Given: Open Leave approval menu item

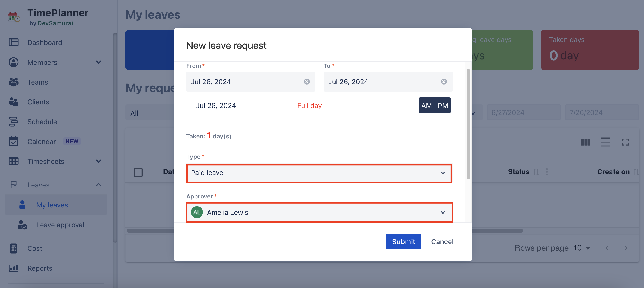Looking at the screenshot, I should pyautogui.click(x=60, y=225).
